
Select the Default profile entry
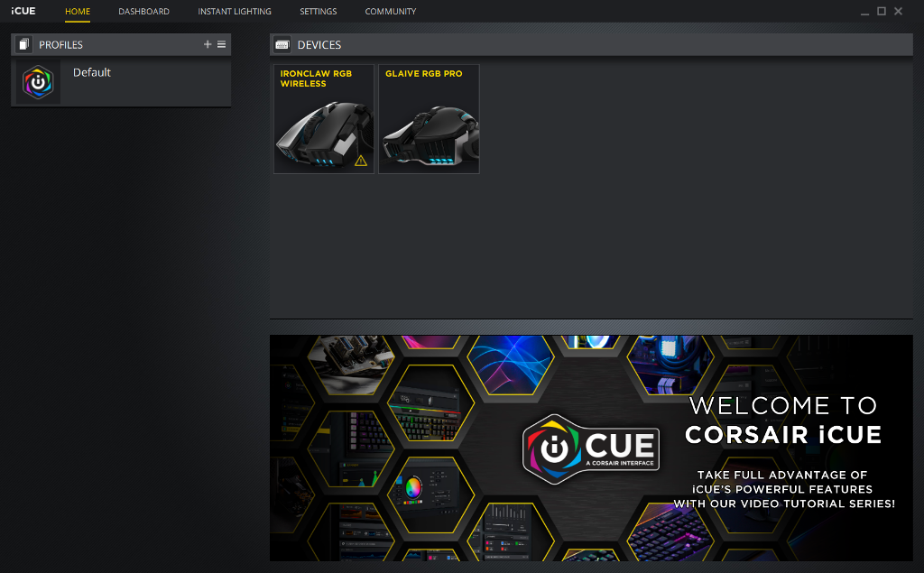coord(92,73)
